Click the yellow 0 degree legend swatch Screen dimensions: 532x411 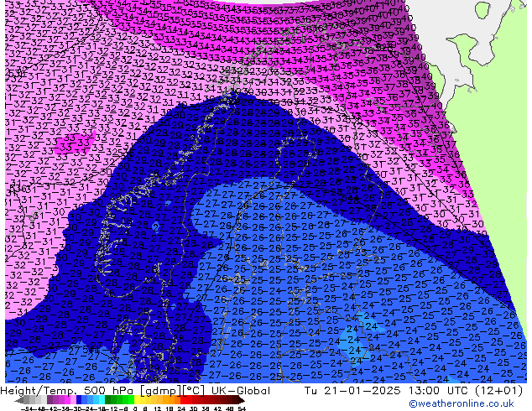pyautogui.click(x=137, y=400)
